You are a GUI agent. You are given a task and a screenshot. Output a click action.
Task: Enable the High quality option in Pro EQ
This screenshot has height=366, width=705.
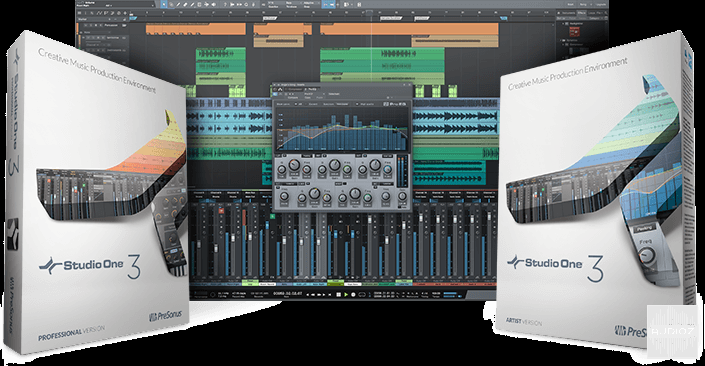(357, 104)
